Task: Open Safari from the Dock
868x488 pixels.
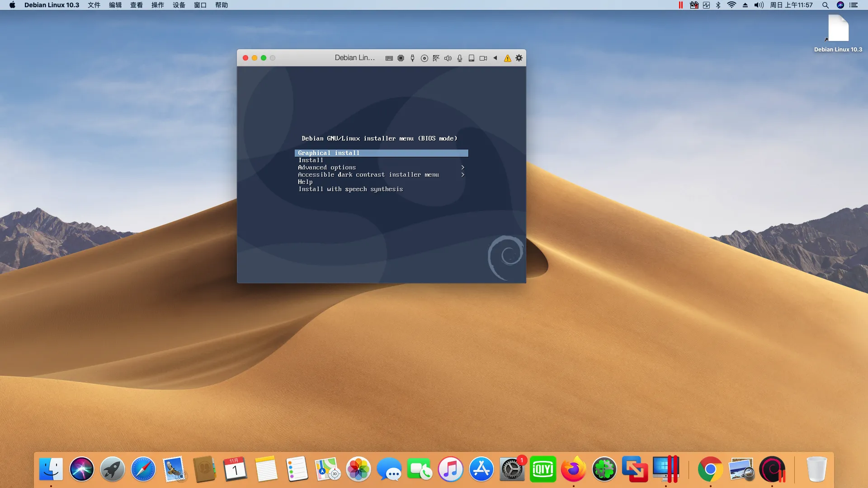Action: [x=143, y=469]
